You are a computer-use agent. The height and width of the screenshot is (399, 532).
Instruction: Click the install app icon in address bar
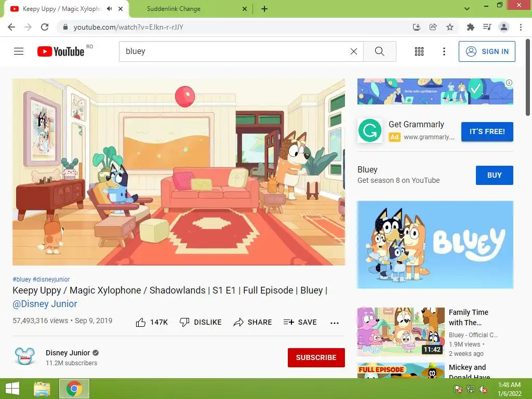click(416, 27)
